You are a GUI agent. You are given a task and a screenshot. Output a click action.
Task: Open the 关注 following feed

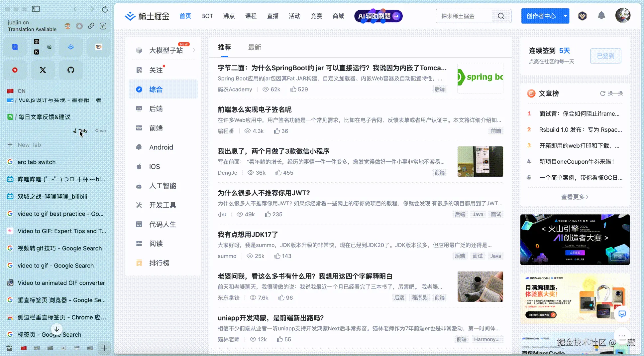163,70
